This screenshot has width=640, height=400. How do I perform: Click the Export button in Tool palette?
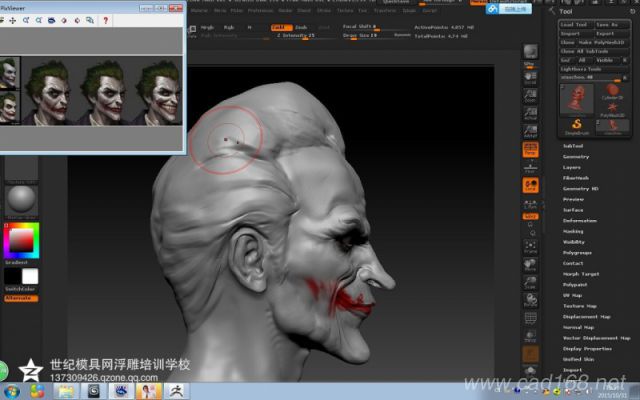pos(611,33)
